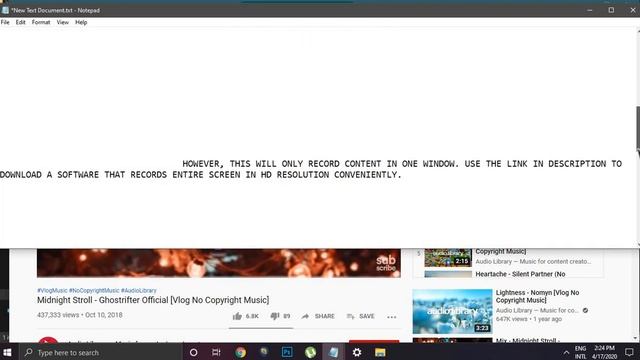The height and width of the screenshot is (360, 640).
Task: Open Task View from the taskbar
Action: tap(216, 352)
